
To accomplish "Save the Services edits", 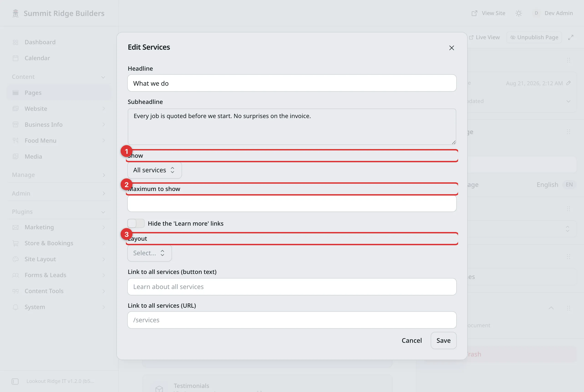I will click(443, 340).
